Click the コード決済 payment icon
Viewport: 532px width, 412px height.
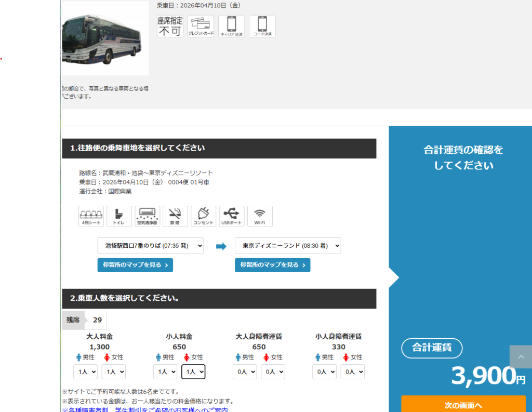coord(261,26)
